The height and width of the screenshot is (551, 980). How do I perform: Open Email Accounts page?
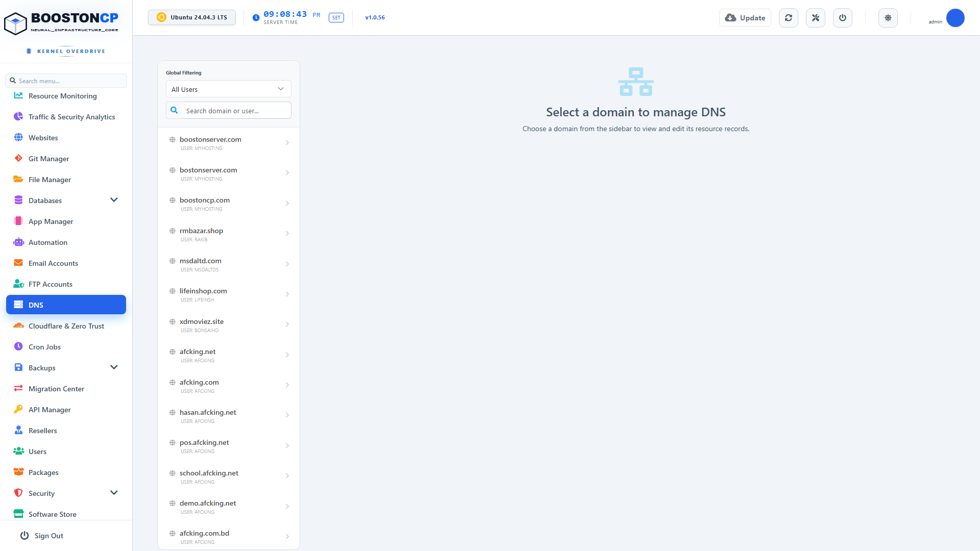coord(66,263)
